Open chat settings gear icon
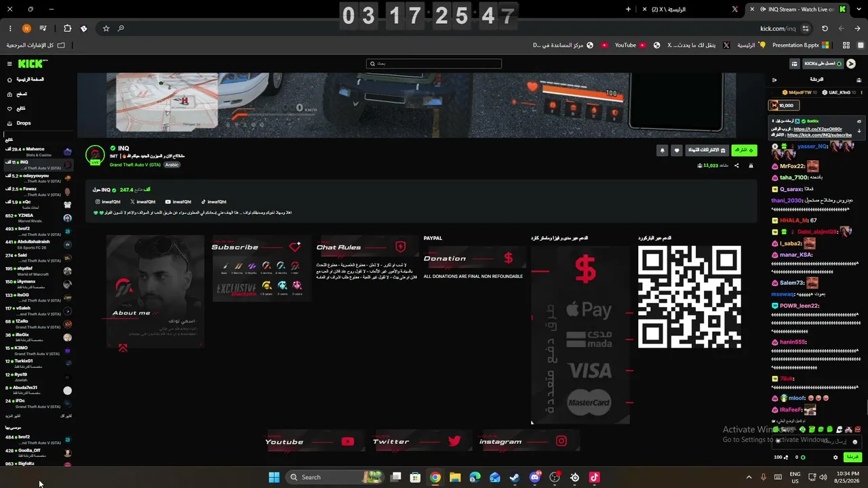Viewport: 868px width, 488px height. [835, 457]
